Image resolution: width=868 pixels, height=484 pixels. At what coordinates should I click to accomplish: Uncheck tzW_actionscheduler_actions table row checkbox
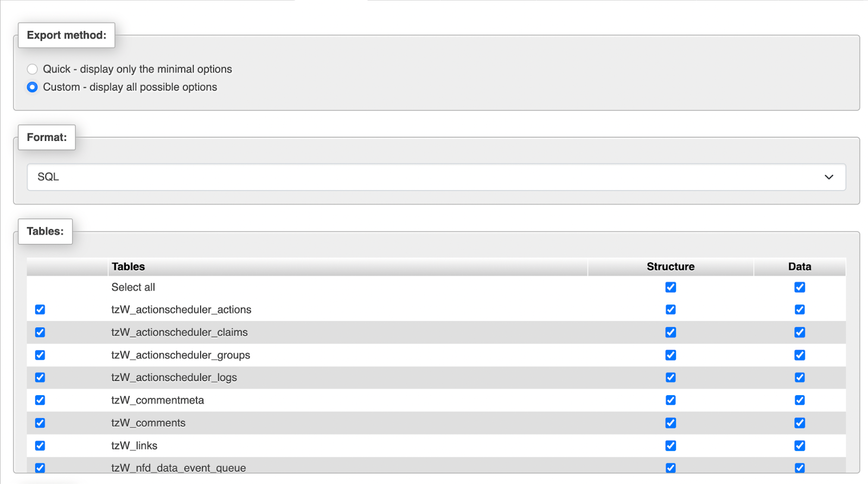40,309
